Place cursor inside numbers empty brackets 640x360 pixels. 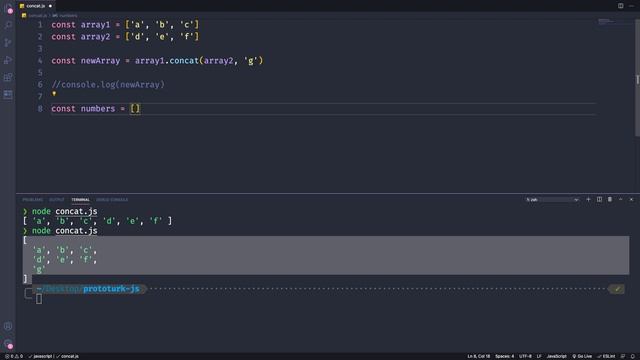tap(135, 109)
